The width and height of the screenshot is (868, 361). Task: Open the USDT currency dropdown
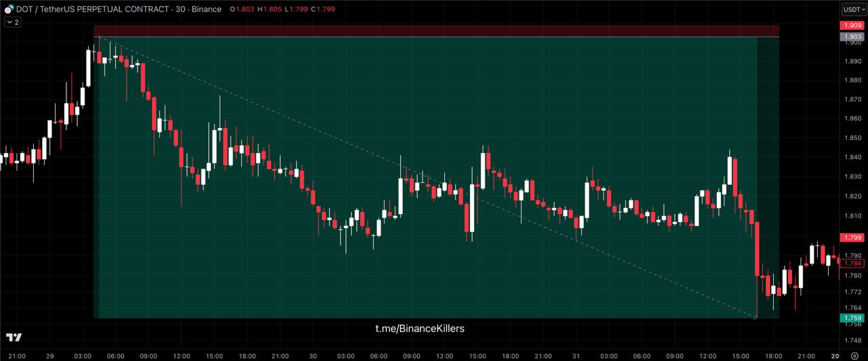(x=854, y=9)
